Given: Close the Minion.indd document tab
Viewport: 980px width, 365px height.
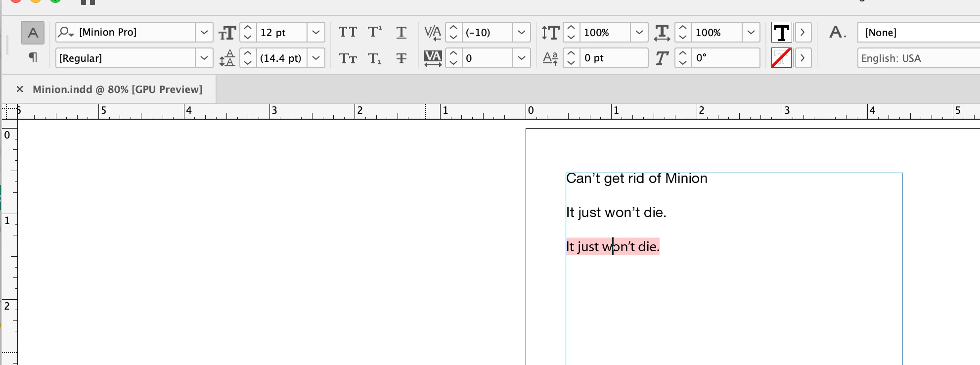Looking at the screenshot, I should (20, 89).
